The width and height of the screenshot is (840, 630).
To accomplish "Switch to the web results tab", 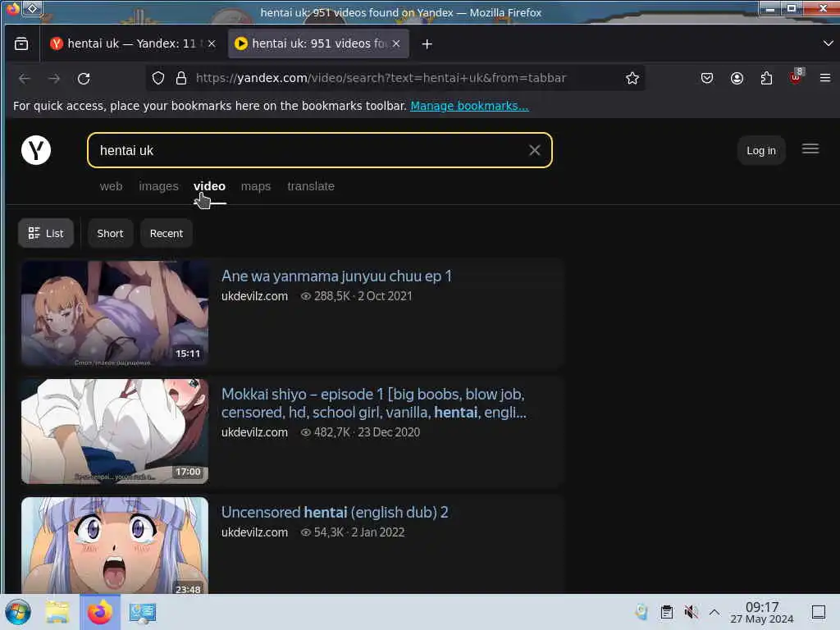I will [111, 186].
